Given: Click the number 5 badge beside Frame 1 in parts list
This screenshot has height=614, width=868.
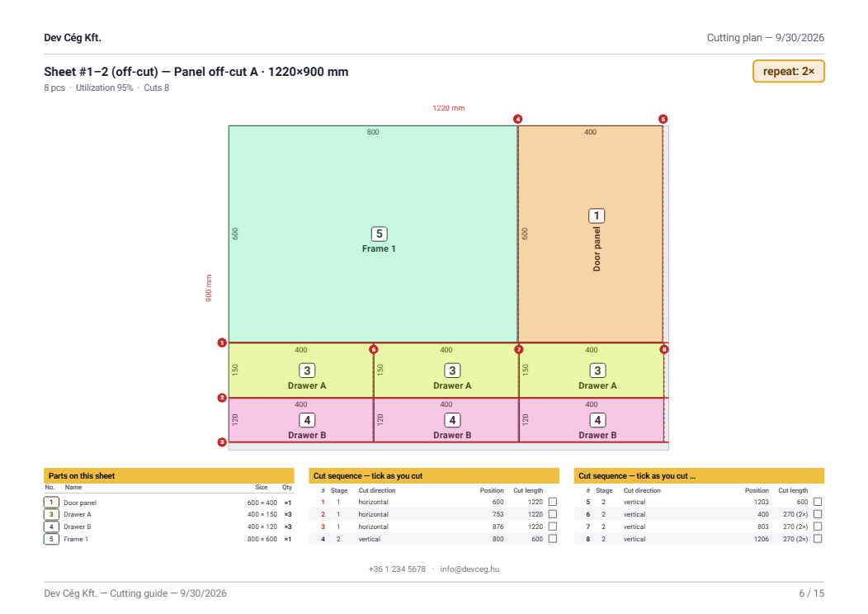Looking at the screenshot, I should [x=51, y=539].
